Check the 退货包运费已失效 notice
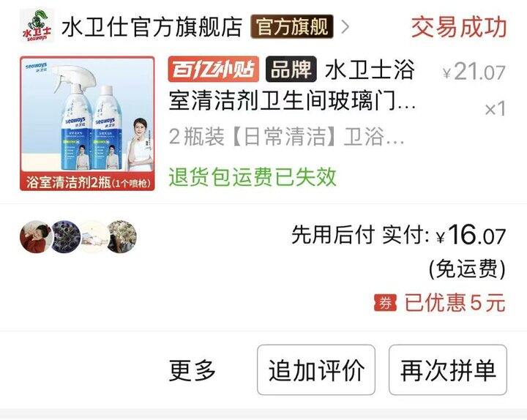527x420 pixels. coord(253,177)
